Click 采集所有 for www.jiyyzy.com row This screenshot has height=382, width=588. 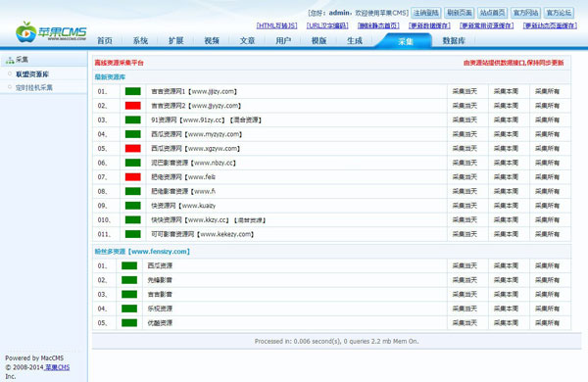tap(547, 106)
